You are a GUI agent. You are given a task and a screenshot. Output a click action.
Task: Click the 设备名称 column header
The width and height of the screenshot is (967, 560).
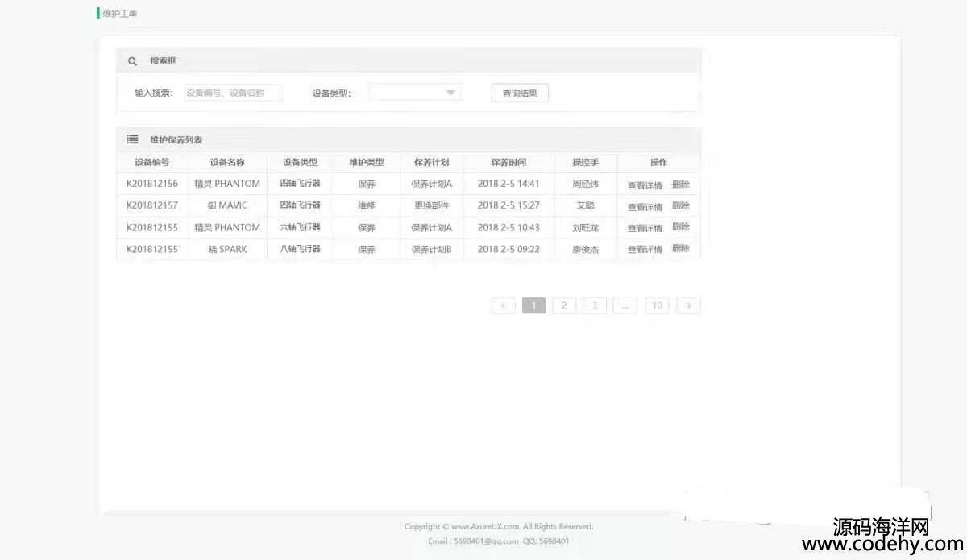pos(227,162)
